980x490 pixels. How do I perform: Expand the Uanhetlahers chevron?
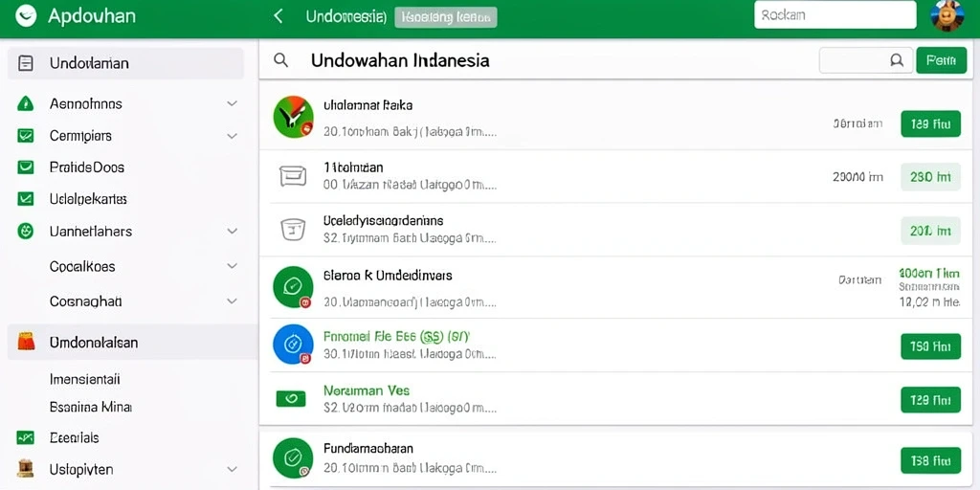(232, 232)
